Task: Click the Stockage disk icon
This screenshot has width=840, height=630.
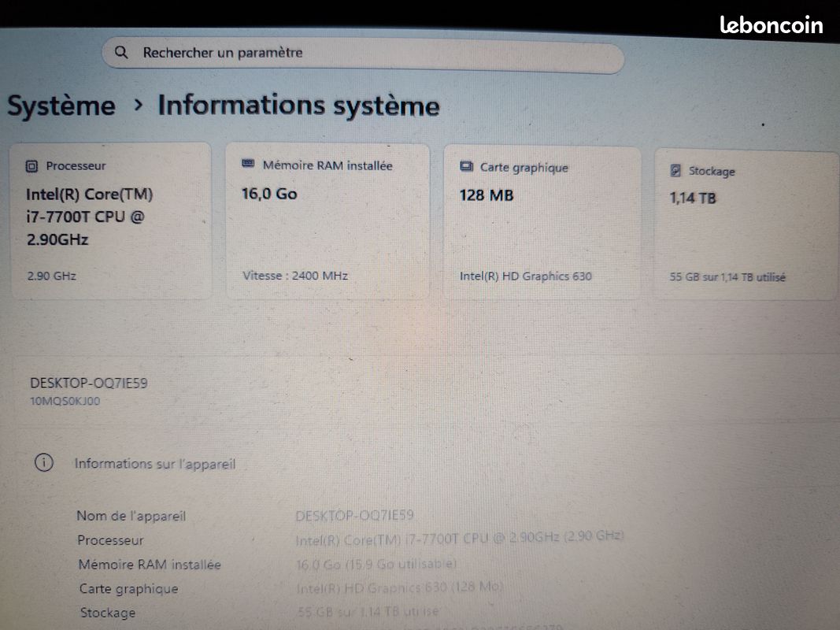Action: 675,170
